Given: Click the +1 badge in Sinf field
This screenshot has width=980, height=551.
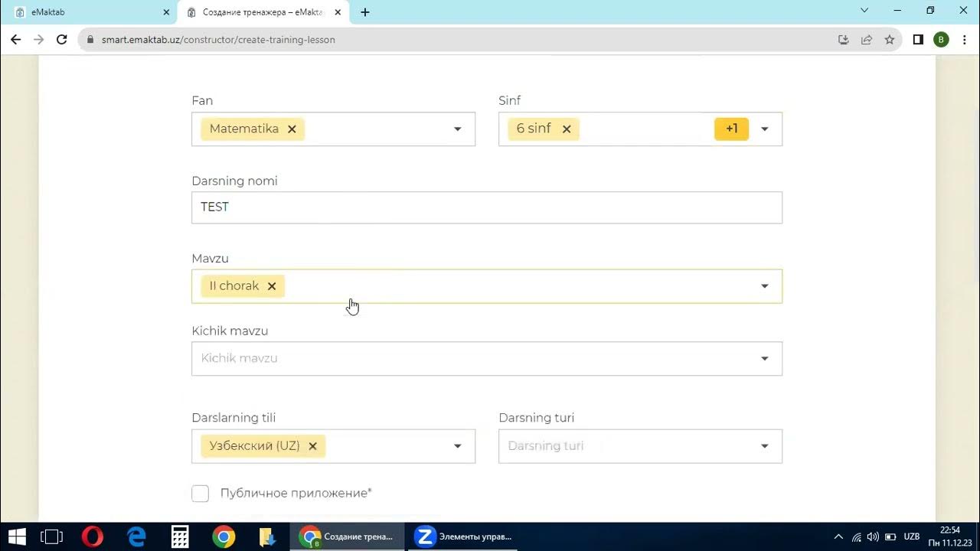Looking at the screenshot, I should pos(731,129).
